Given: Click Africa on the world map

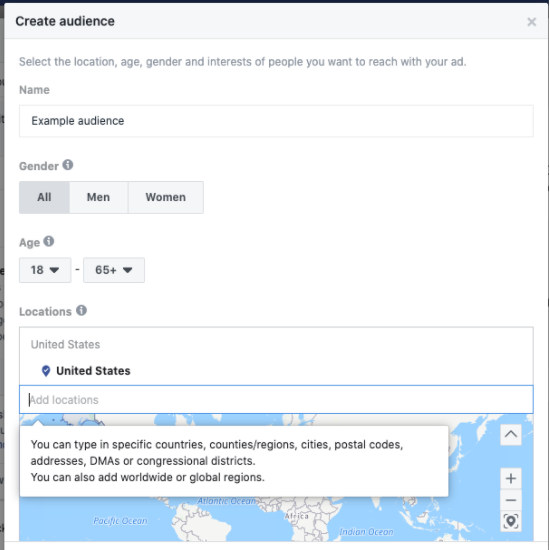Looking at the screenshot, I should 297,516.
